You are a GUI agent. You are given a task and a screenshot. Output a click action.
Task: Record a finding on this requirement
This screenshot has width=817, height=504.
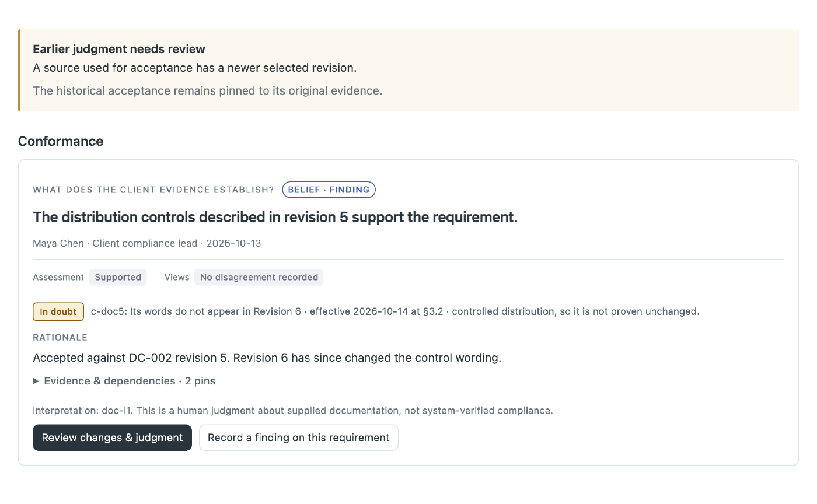click(x=299, y=437)
